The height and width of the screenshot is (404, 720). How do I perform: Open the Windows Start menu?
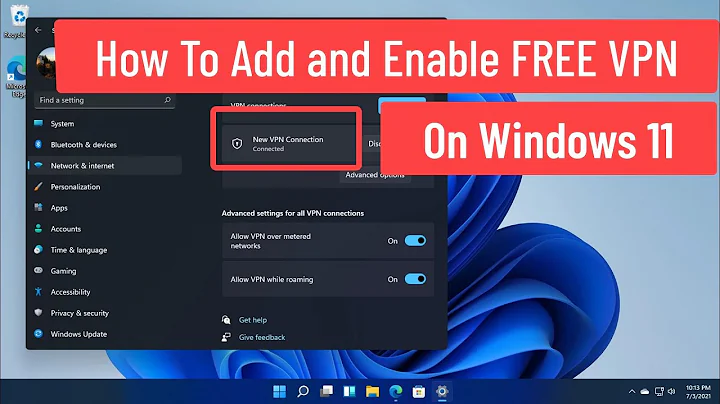(x=279, y=392)
